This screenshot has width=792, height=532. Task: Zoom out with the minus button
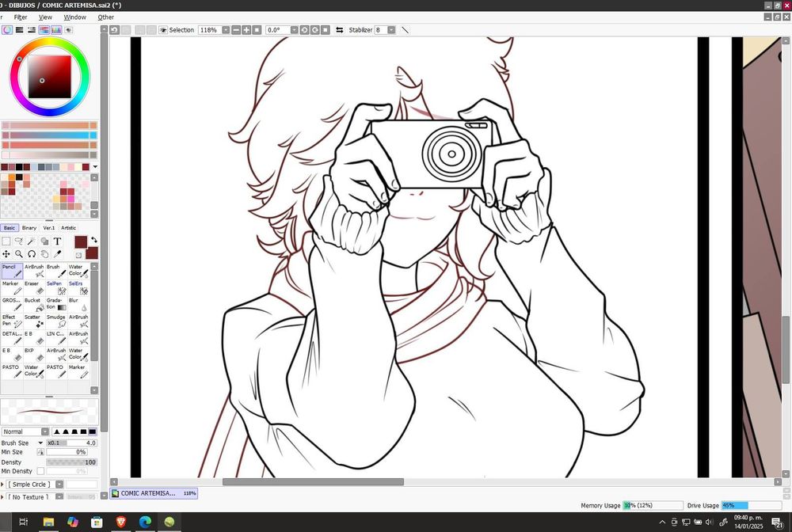coord(236,30)
